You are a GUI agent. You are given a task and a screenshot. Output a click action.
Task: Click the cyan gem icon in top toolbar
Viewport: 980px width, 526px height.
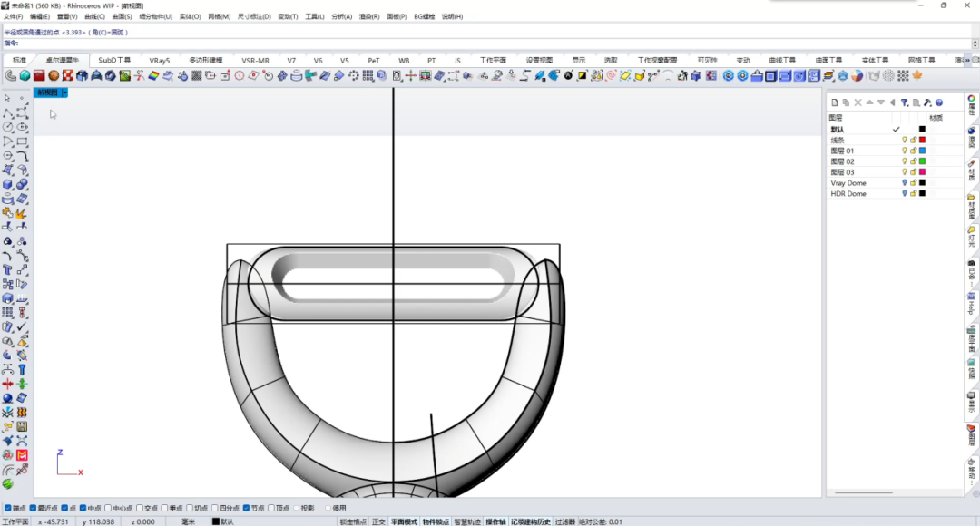click(x=25, y=75)
